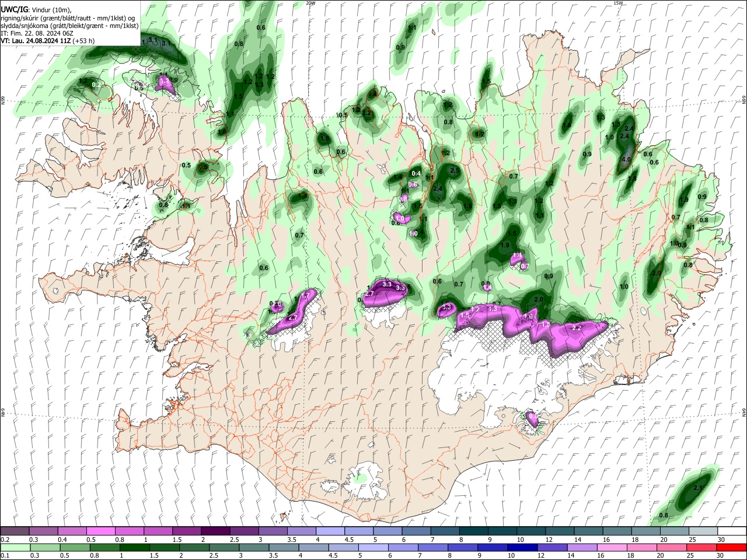Click the 'VT: Lau. 24.08.2024 11Z (+53 h)' line
Image resolution: width=747 pixels, height=560 pixels.
48,41
